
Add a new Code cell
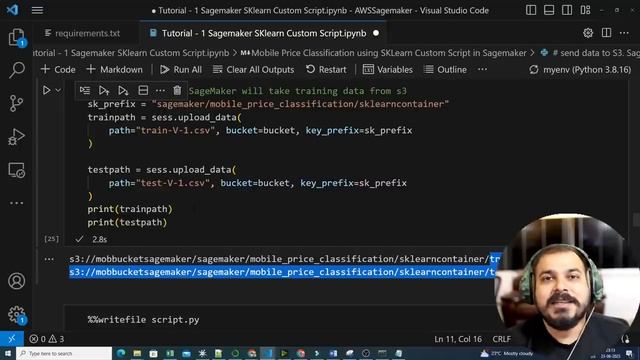coord(58,69)
